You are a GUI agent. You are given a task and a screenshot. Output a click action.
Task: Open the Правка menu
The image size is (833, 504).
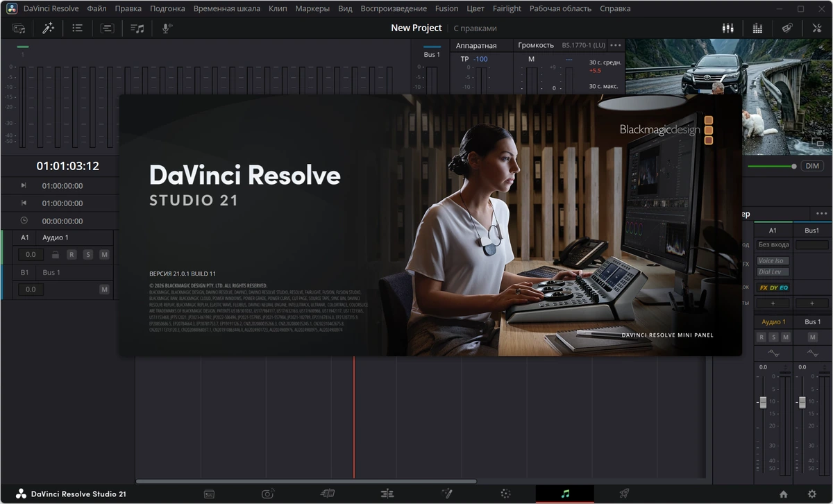pos(128,8)
